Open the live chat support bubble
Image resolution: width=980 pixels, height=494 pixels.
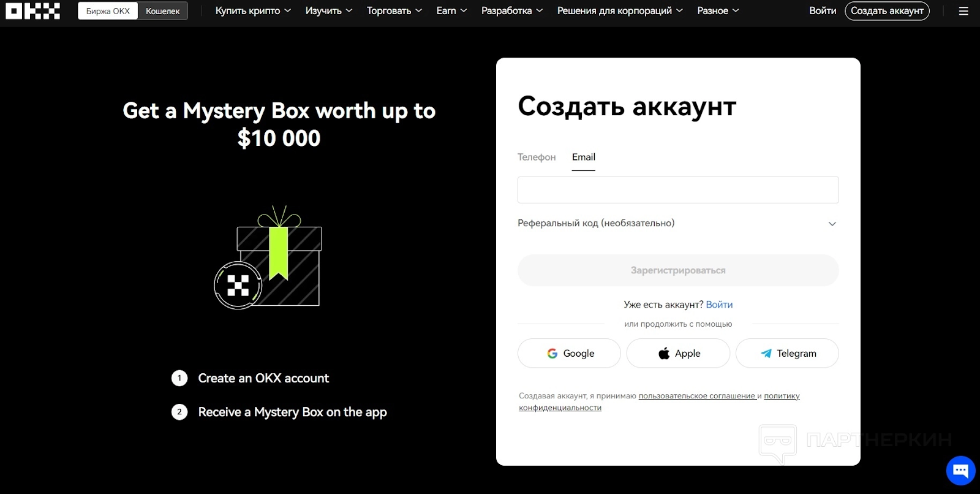(x=960, y=471)
